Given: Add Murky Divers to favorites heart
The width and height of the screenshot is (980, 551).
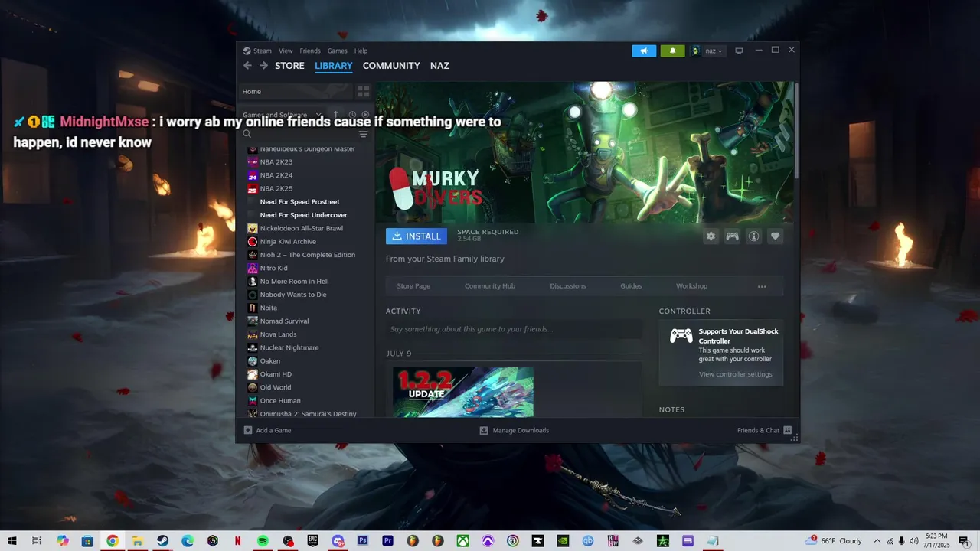Looking at the screenshot, I should (x=775, y=236).
